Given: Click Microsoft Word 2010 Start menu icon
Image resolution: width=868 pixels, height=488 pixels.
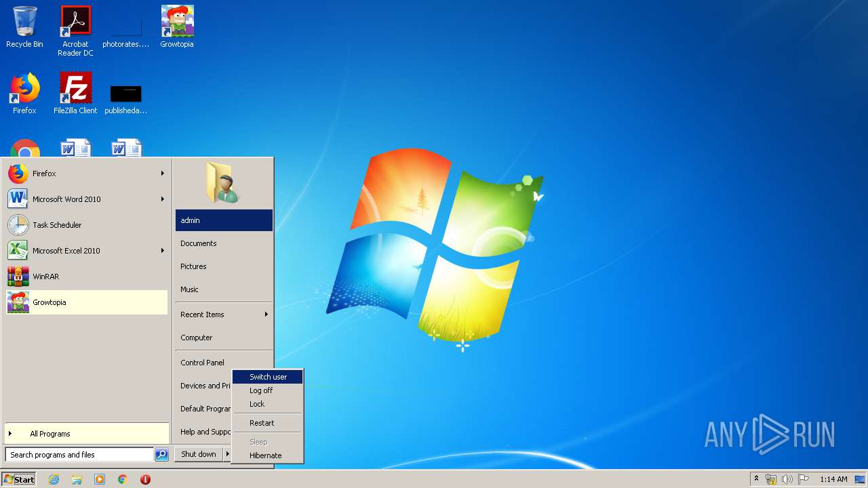Looking at the screenshot, I should [18, 199].
